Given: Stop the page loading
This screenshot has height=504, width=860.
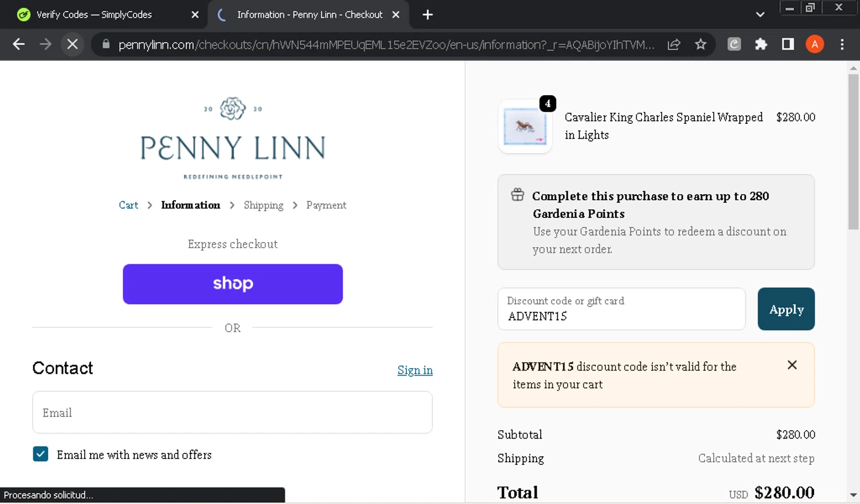Looking at the screenshot, I should [x=72, y=44].
